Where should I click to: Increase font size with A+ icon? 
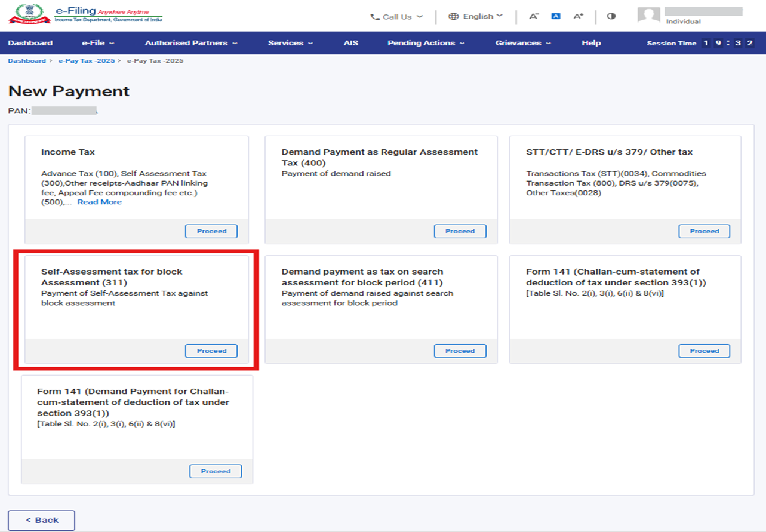pyautogui.click(x=578, y=16)
